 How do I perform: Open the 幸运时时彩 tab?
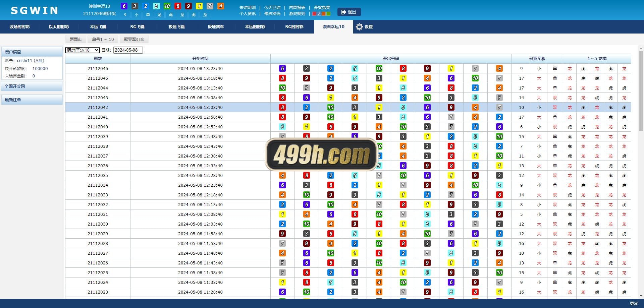pyautogui.click(x=255, y=27)
